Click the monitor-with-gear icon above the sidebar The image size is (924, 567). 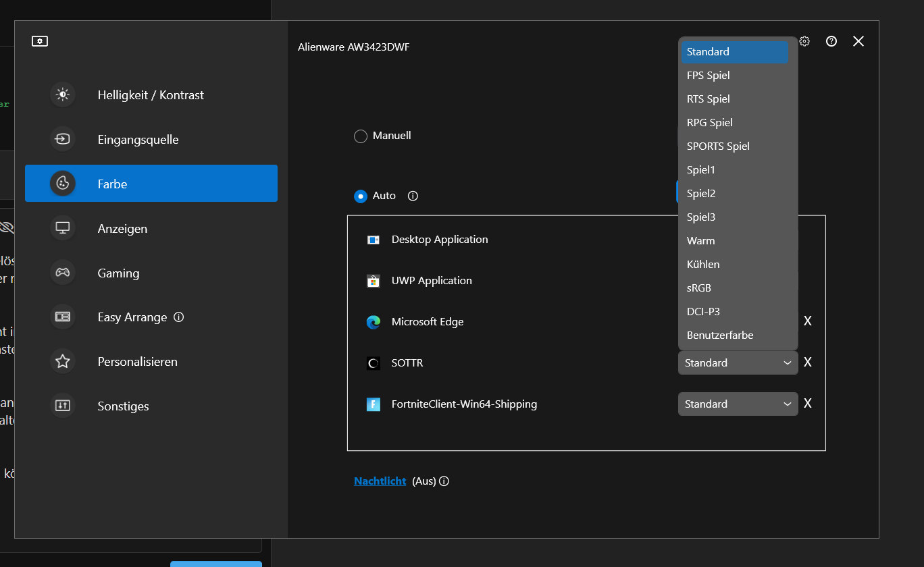tap(40, 41)
